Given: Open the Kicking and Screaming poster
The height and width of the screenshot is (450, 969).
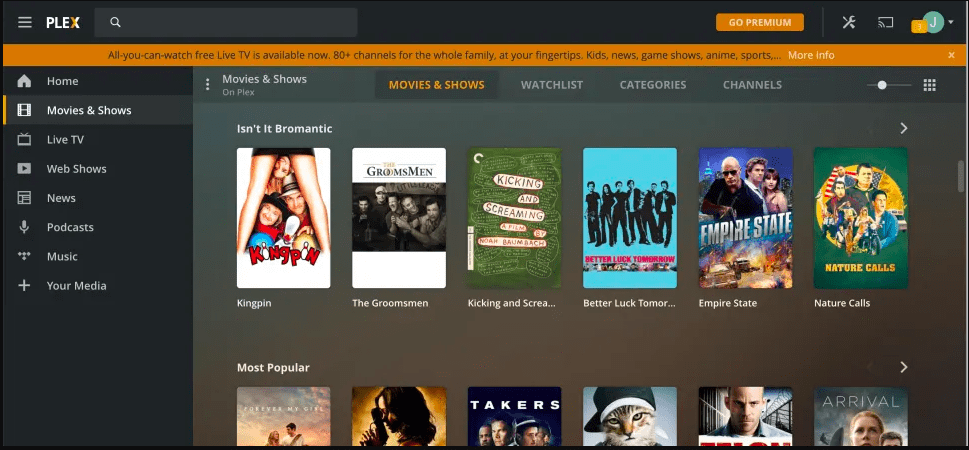Looking at the screenshot, I should coord(514,218).
